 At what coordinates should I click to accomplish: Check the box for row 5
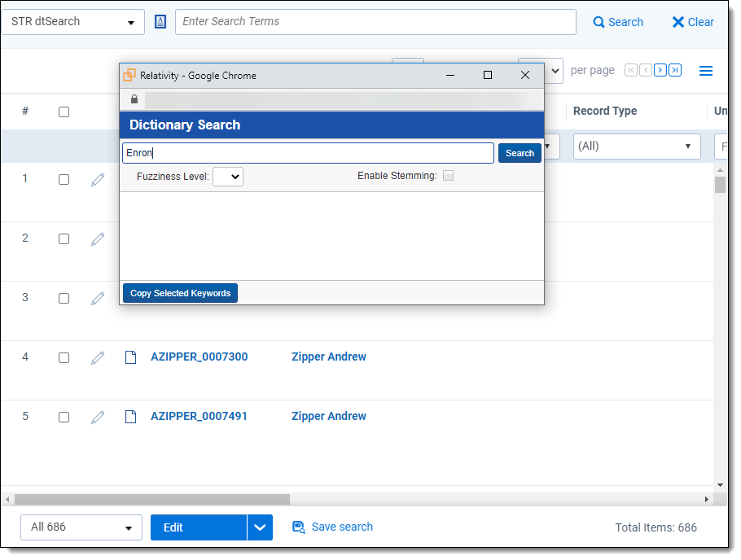[64, 418]
